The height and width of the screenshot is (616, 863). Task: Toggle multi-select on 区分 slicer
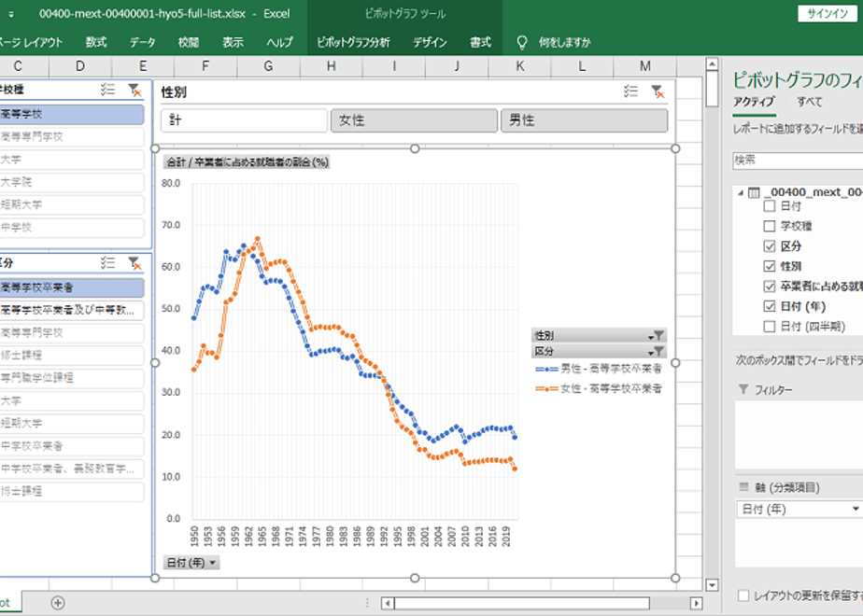108,263
